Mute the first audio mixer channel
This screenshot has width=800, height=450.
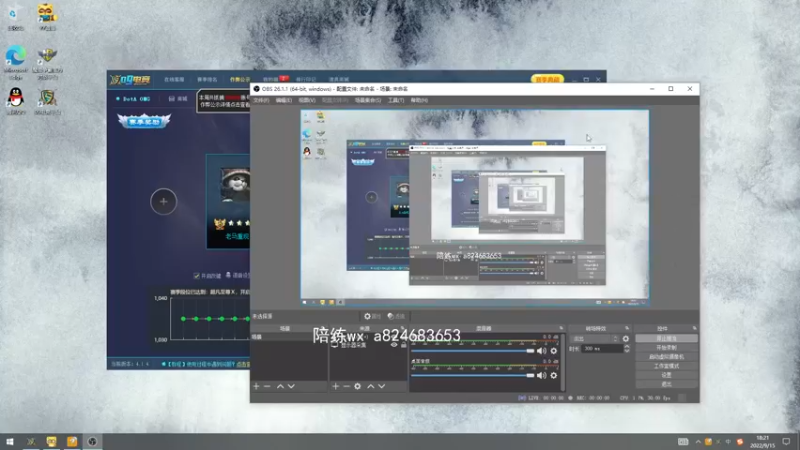(541, 351)
